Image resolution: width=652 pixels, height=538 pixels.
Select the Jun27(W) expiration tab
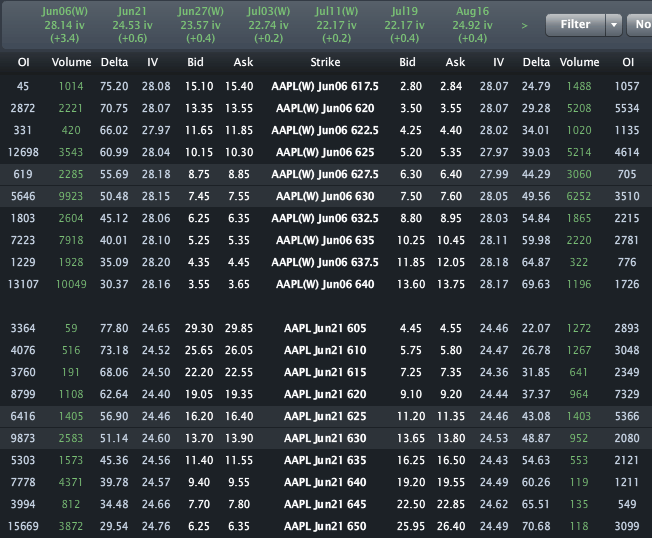[200, 25]
